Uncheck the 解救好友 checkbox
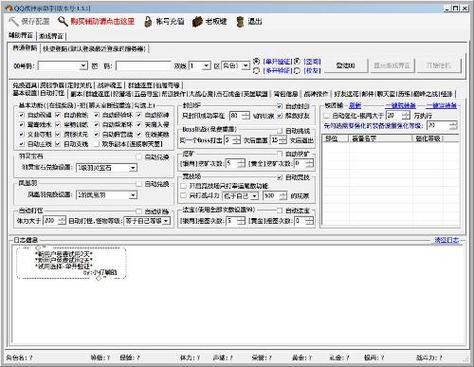This screenshot has width=474, height=367. pyautogui.click(x=280, y=116)
